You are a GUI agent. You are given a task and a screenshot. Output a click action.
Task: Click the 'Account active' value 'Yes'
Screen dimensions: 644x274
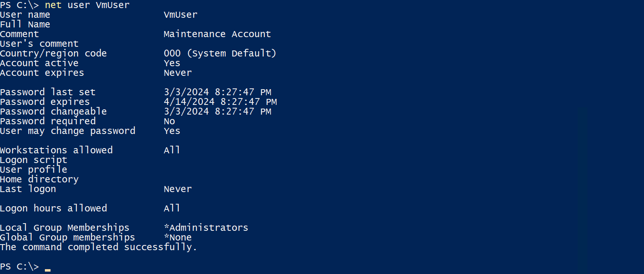[x=172, y=63]
